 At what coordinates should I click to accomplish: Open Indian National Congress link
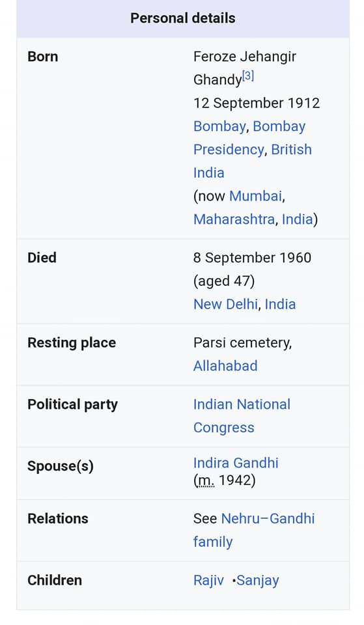point(242,416)
